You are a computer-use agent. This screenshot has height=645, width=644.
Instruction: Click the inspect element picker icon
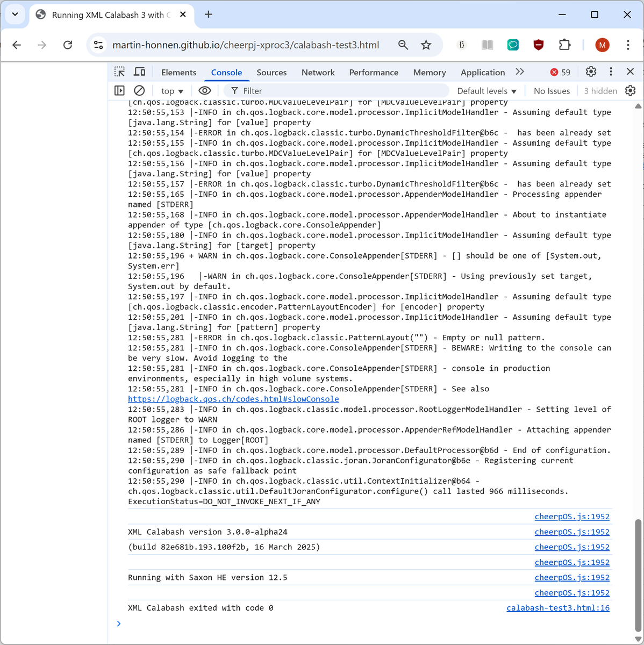(120, 72)
